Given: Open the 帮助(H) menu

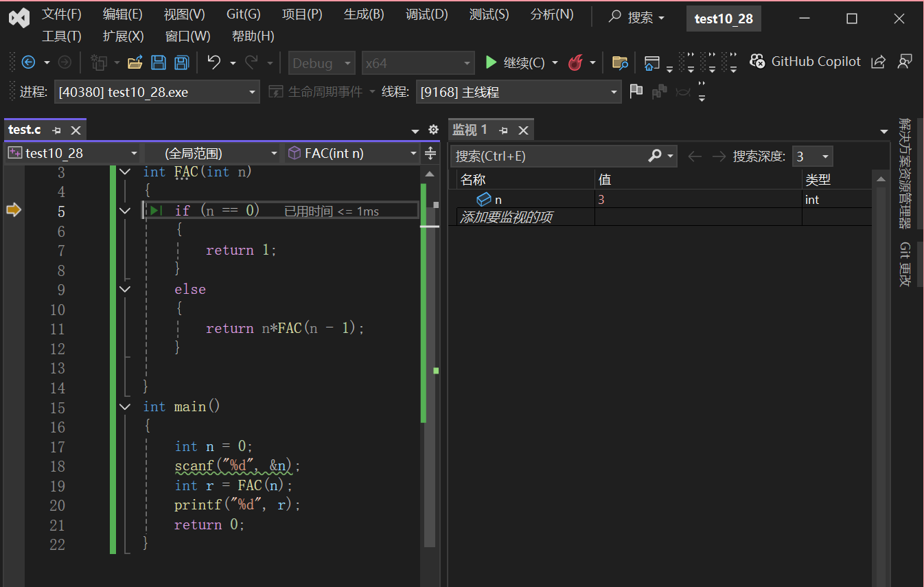Looking at the screenshot, I should [253, 36].
